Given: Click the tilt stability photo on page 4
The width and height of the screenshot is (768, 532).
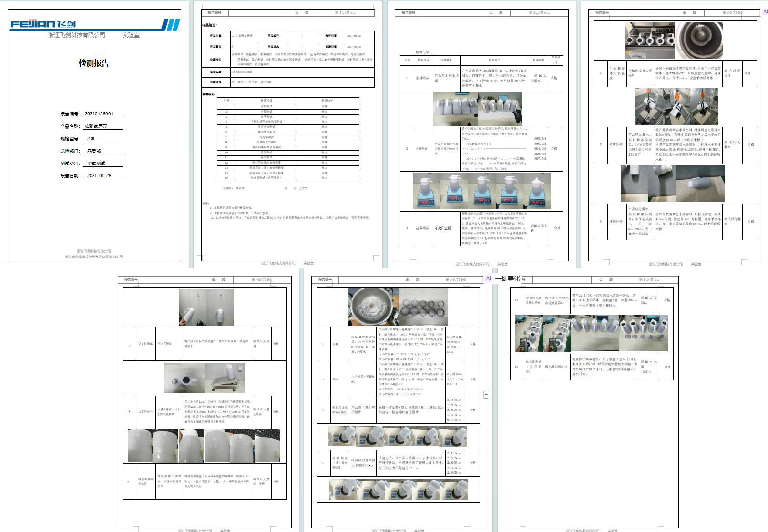Looking at the screenshot, I should coord(205,378).
